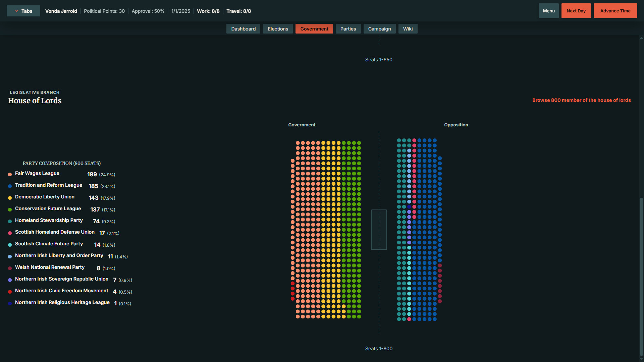Click Political Points: 30 in header

tap(104, 11)
